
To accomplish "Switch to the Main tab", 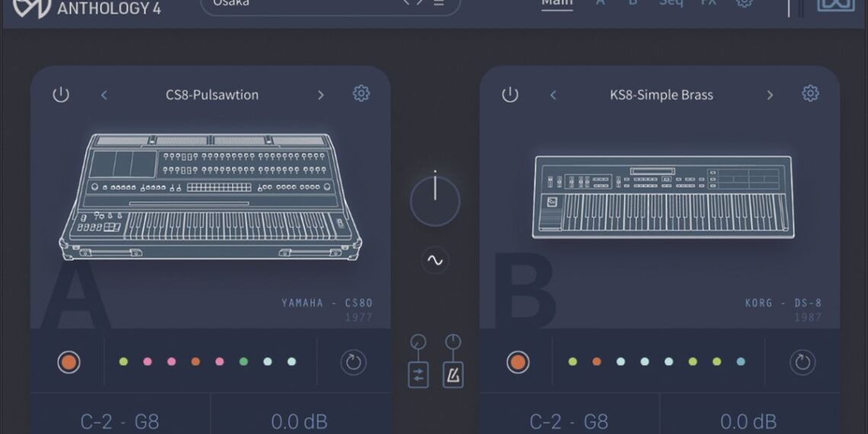I will pyautogui.click(x=557, y=3).
